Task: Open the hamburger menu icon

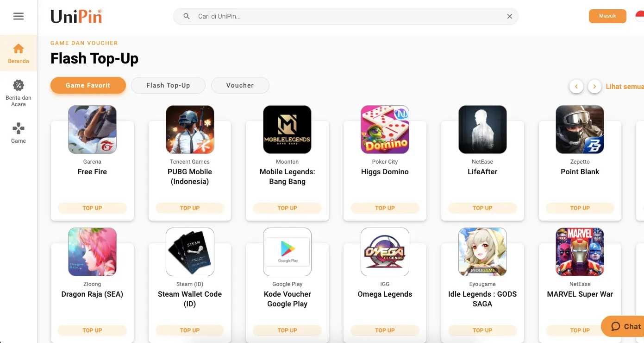Action: click(x=19, y=16)
